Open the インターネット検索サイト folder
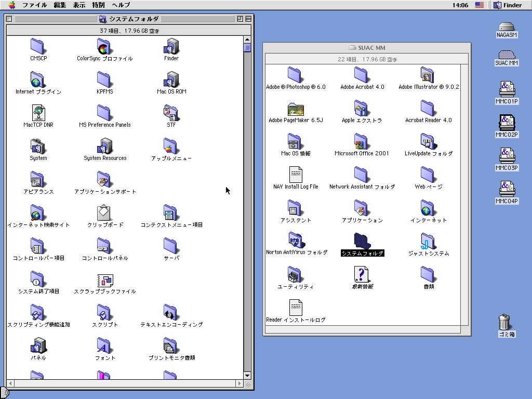 coord(38,212)
